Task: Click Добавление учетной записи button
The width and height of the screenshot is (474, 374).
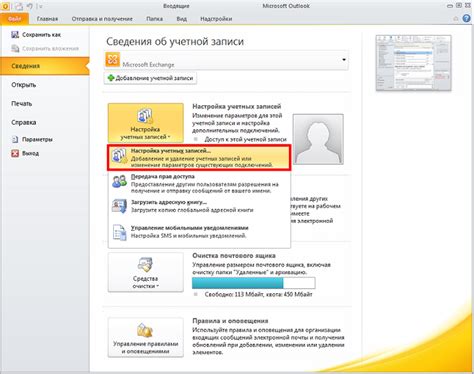Action: pos(150,78)
